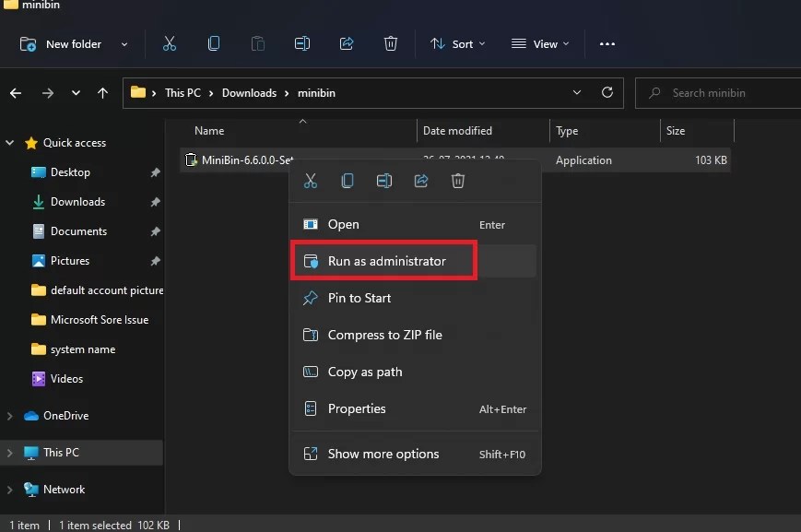Navigate back with the back arrow
The width and height of the screenshot is (801, 532).
click(x=15, y=92)
